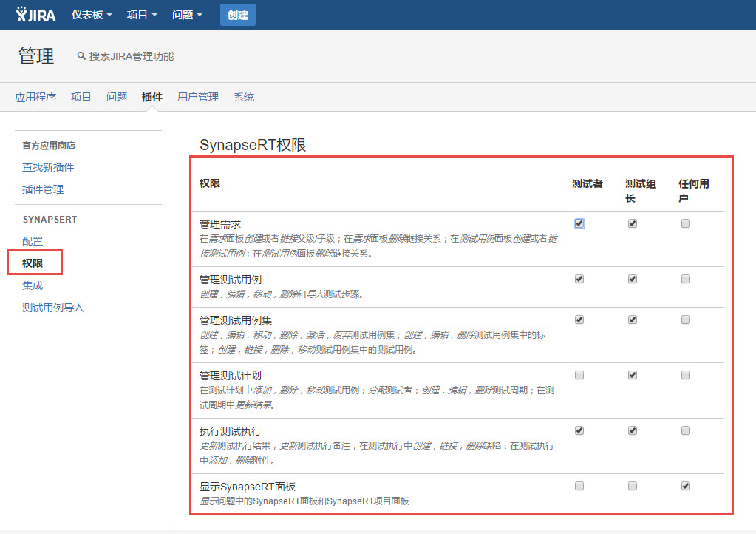Open the 项目 dropdown in top bar
Viewport: 756px width, 534px height.
[142, 15]
